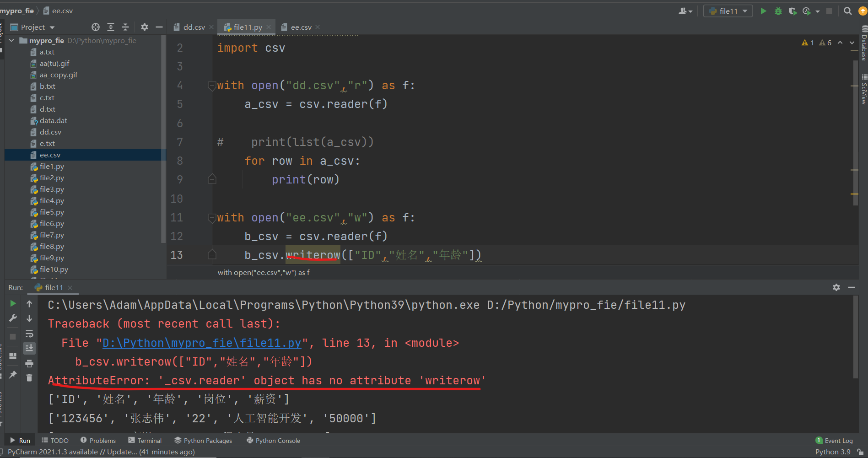Hide the Project tool window
The image size is (868, 458).
[159, 27]
